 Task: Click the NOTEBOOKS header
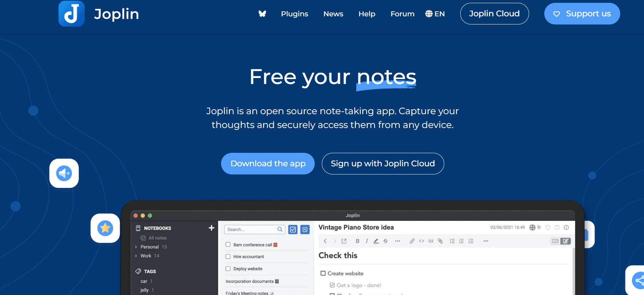click(158, 228)
